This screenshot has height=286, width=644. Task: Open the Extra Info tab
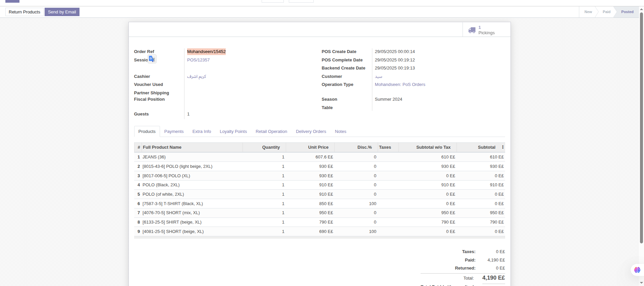202,132
